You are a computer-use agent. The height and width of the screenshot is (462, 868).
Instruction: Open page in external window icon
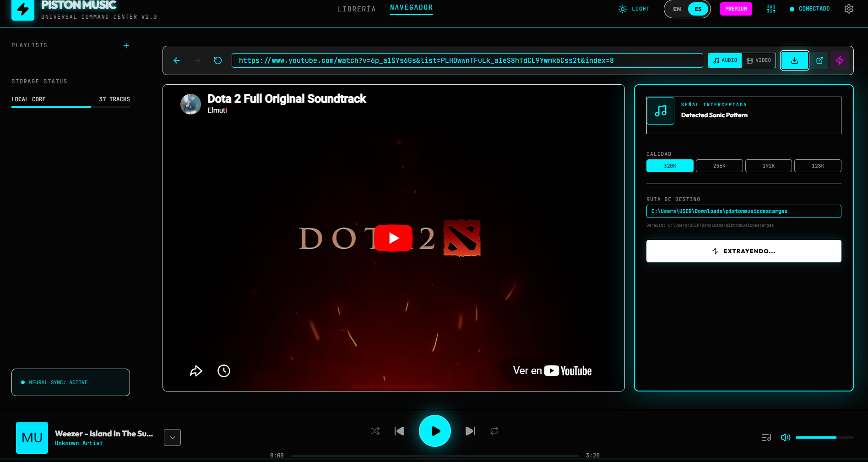coord(820,60)
